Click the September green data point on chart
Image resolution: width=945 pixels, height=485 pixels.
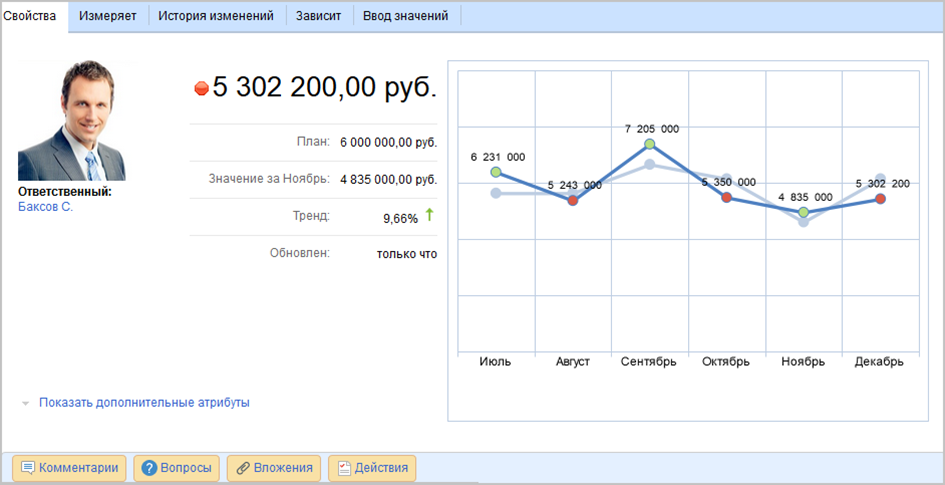(649, 144)
